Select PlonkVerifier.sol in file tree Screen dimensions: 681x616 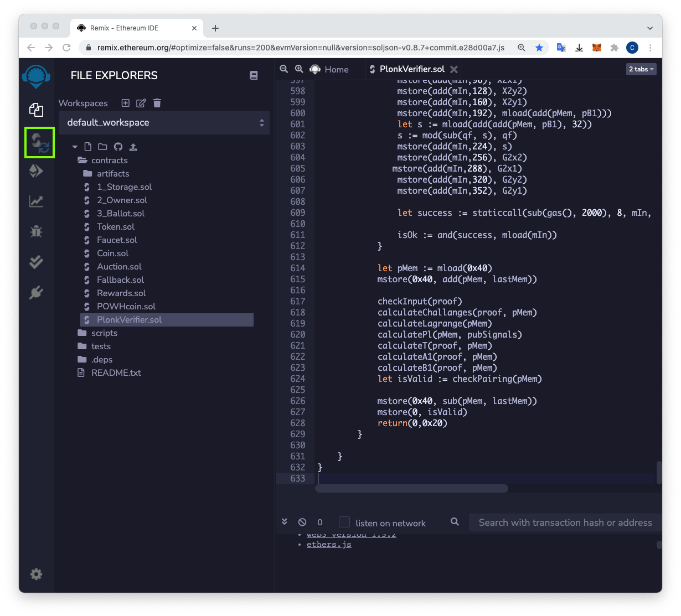pyautogui.click(x=167, y=319)
